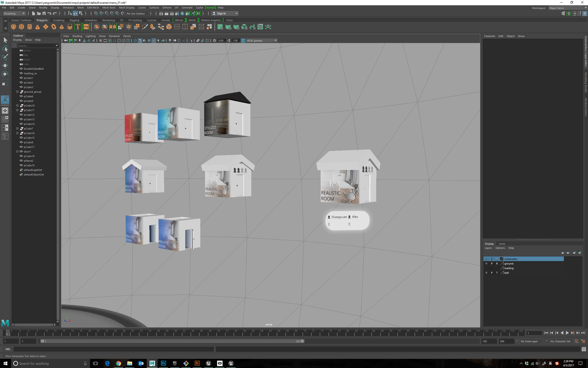Image resolution: width=588 pixels, height=368 pixels.
Task: Click the MEL command line input
Action: click(x=114, y=349)
